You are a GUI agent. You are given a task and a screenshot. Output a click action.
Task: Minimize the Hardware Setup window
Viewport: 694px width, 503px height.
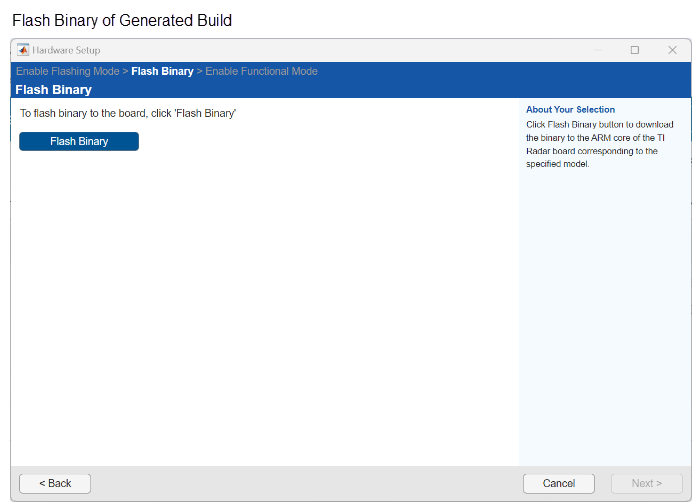tap(598, 50)
